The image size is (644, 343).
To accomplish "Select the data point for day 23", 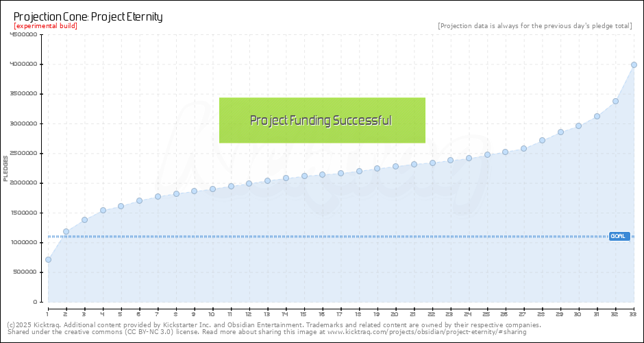I will tap(450, 161).
